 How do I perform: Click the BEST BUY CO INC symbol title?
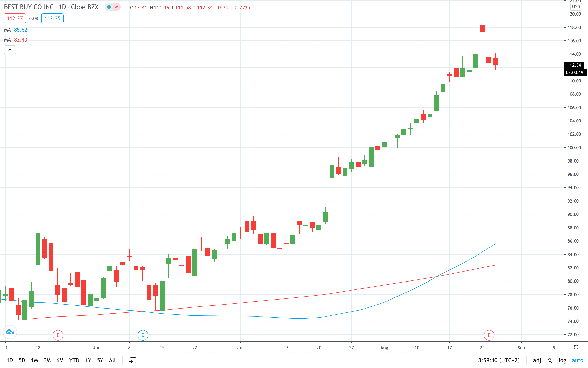point(29,7)
